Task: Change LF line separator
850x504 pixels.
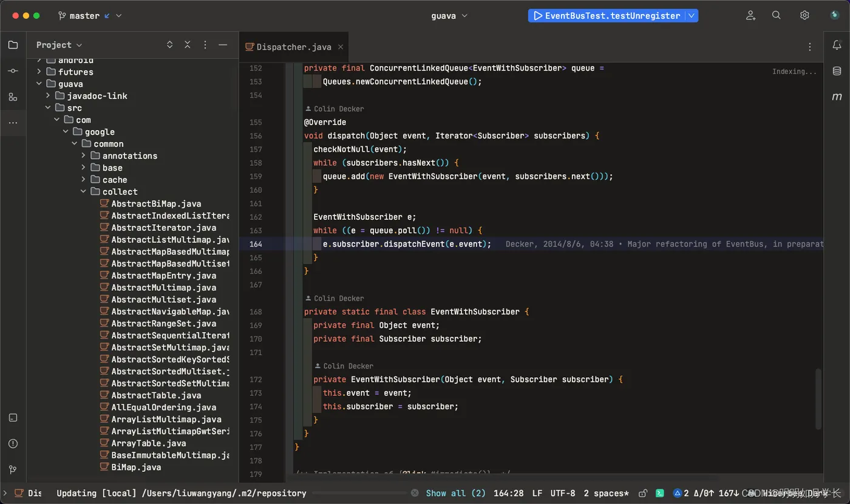Action: point(537,493)
